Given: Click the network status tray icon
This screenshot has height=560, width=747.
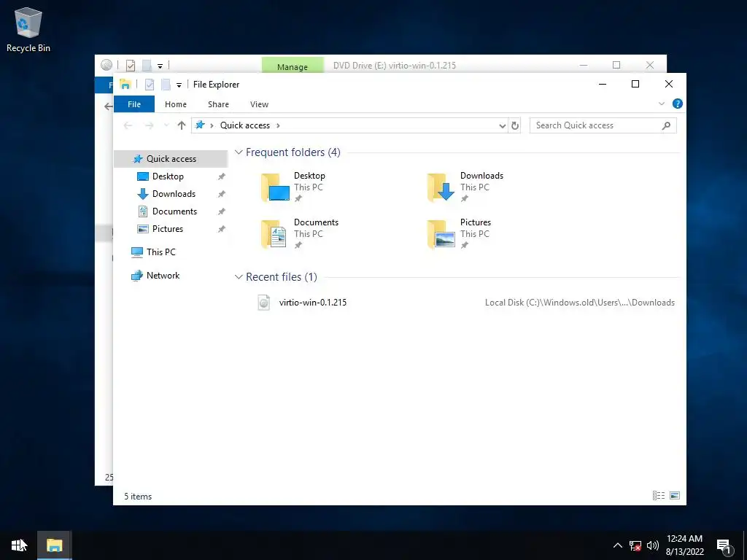Looking at the screenshot, I should coord(635,545).
